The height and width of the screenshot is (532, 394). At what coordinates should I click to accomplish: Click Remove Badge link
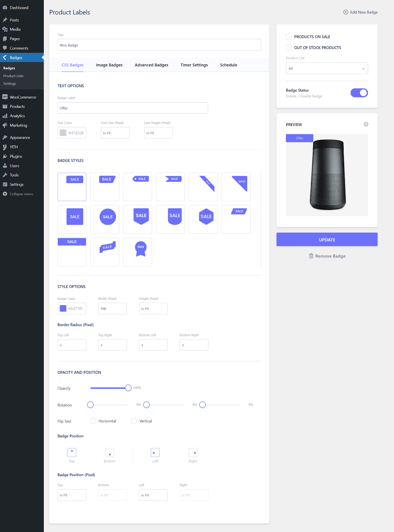(327, 256)
